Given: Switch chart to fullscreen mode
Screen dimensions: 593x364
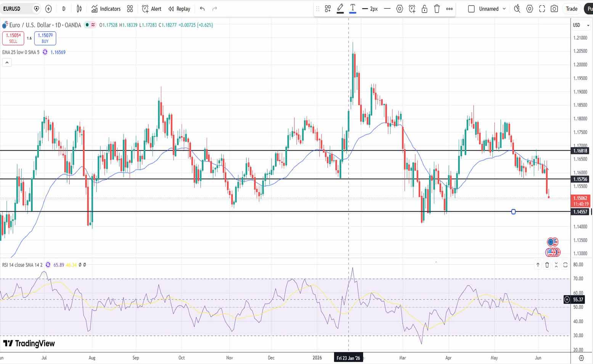Looking at the screenshot, I should [542, 8].
